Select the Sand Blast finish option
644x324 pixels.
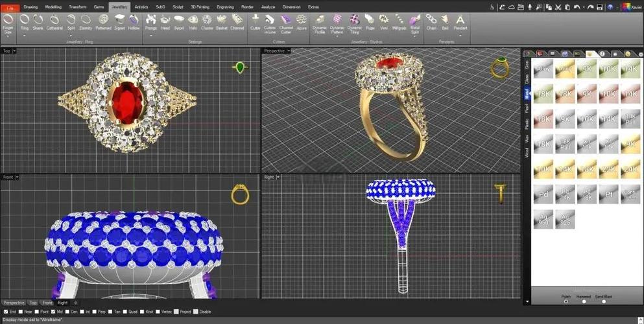point(603,301)
